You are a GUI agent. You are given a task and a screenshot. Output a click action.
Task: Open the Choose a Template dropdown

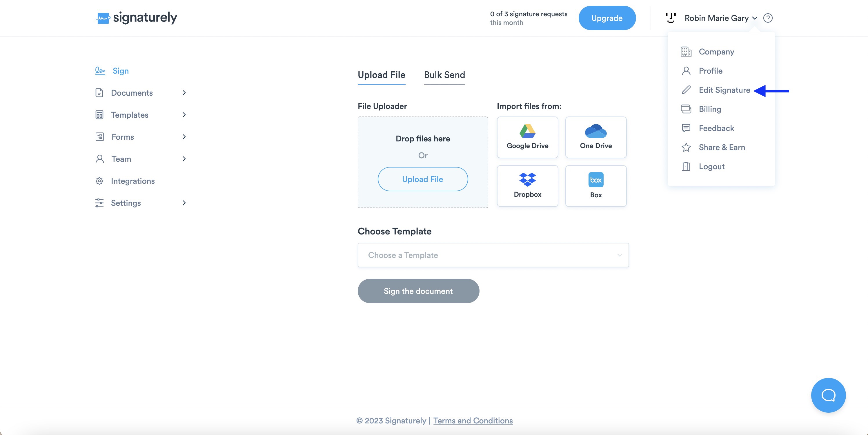point(493,255)
